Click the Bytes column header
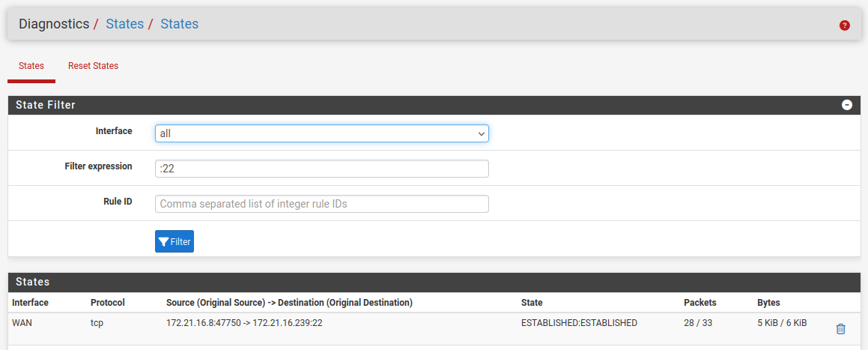This screenshot has height=350, width=868. [768, 302]
